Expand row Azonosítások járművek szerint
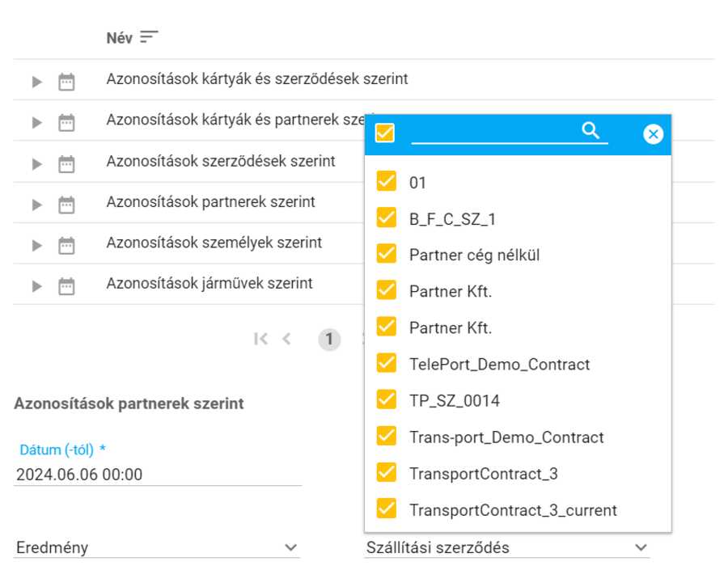 pyautogui.click(x=36, y=286)
